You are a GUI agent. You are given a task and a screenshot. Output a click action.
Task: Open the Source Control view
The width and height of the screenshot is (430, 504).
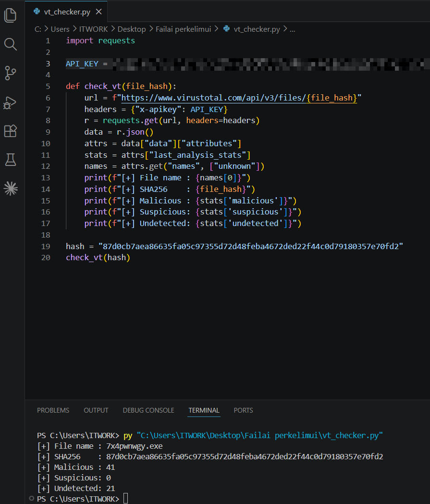[x=10, y=73]
